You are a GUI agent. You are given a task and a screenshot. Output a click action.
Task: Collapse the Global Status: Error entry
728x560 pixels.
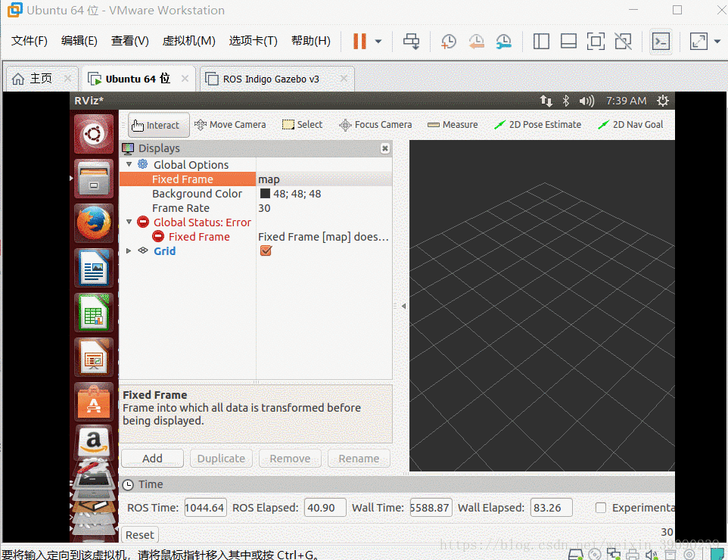point(129,222)
